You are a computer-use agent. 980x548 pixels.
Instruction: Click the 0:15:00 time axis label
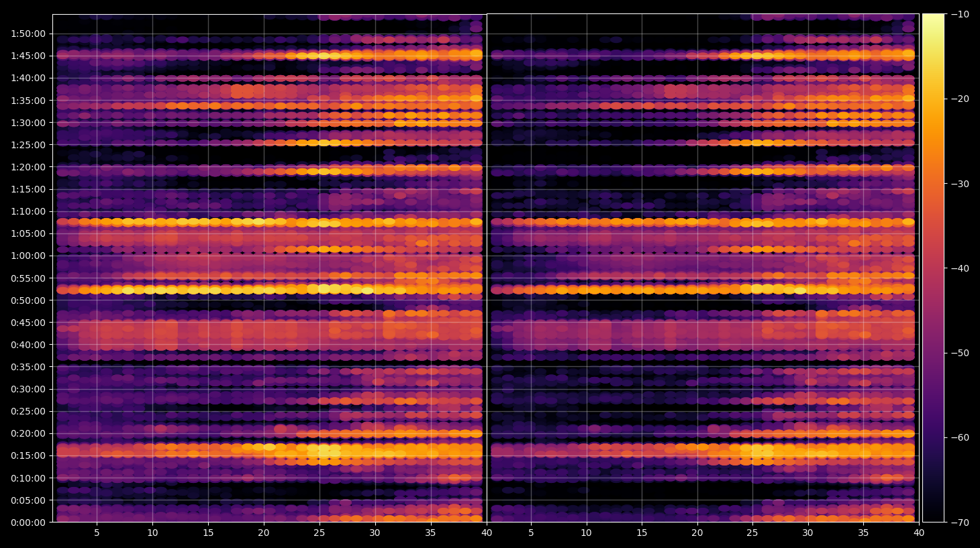pyautogui.click(x=28, y=455)
